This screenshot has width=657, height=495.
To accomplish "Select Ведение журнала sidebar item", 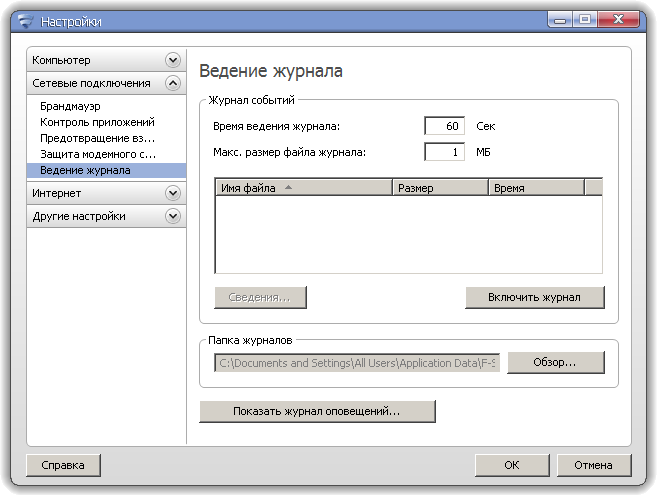I will click(85, 170).
